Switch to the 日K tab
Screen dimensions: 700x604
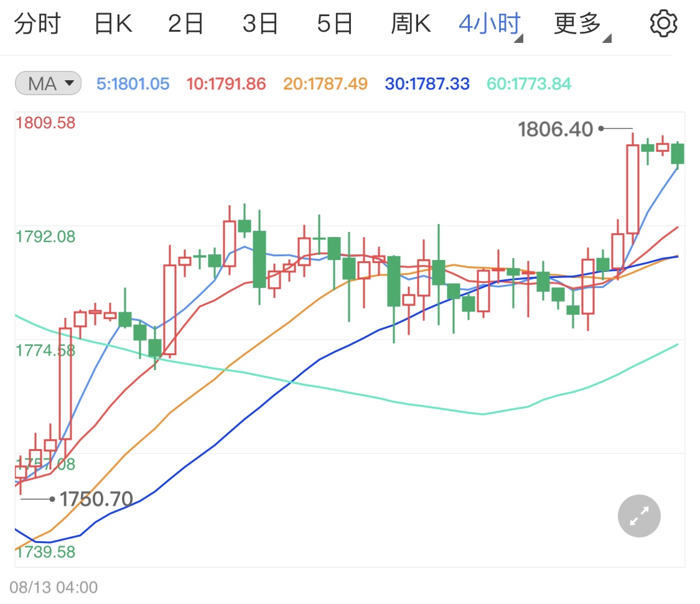[113, 24]
